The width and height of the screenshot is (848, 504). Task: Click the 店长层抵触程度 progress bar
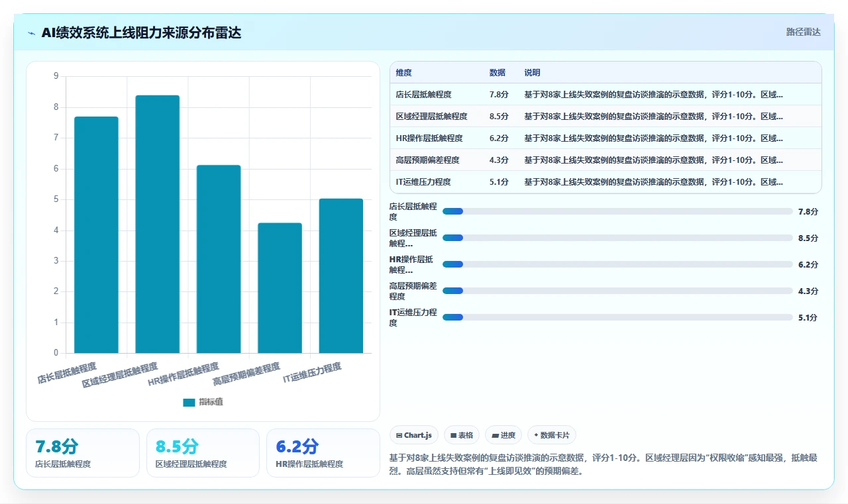617,211
